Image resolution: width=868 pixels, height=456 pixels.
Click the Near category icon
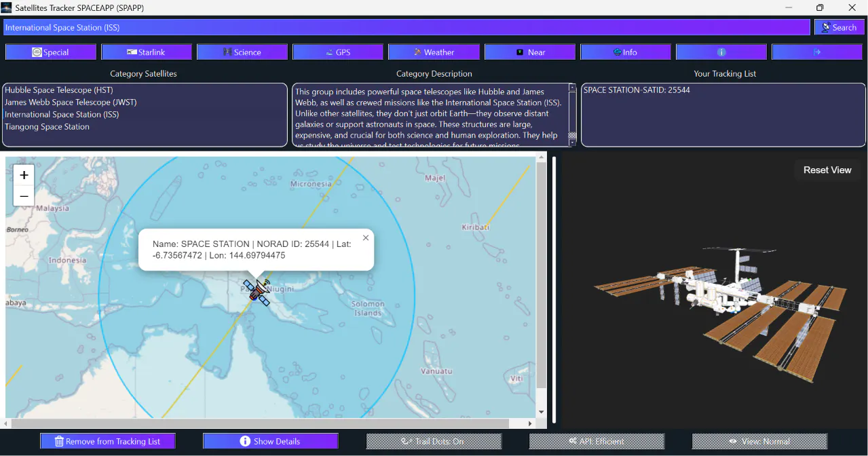tap(520, 52)
